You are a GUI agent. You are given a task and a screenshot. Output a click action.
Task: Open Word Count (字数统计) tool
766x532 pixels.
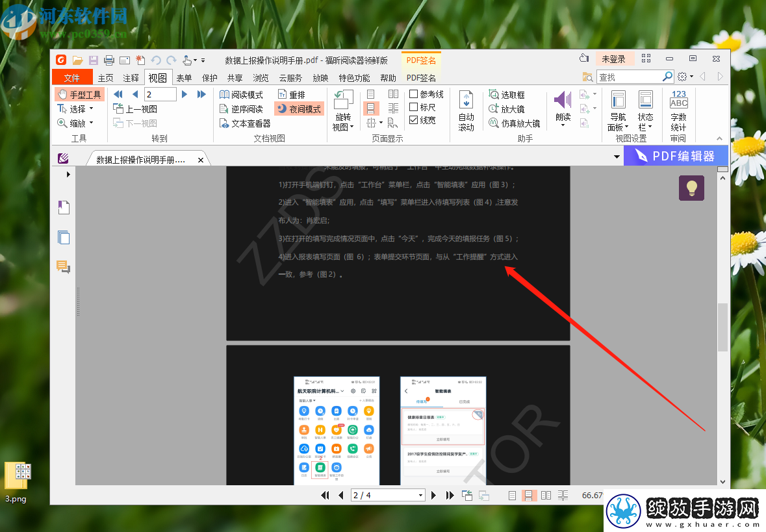tap(678, 111)
